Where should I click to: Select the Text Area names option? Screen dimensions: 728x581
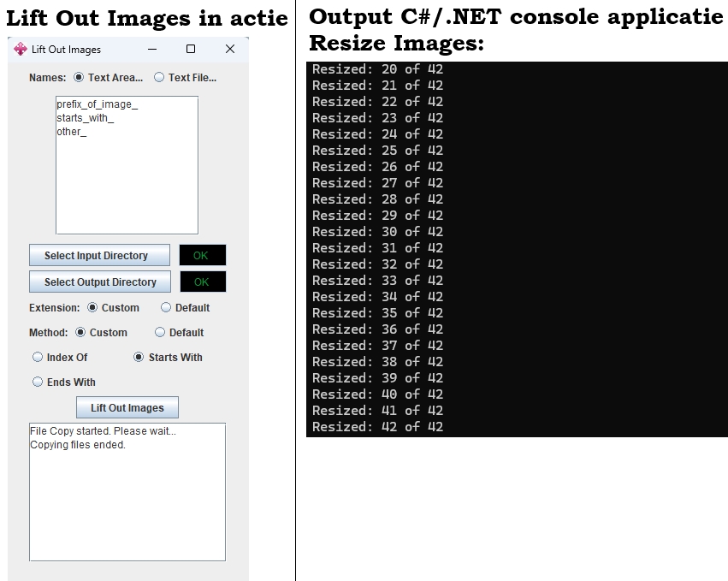pyautogui.click(x=108, y=78)
